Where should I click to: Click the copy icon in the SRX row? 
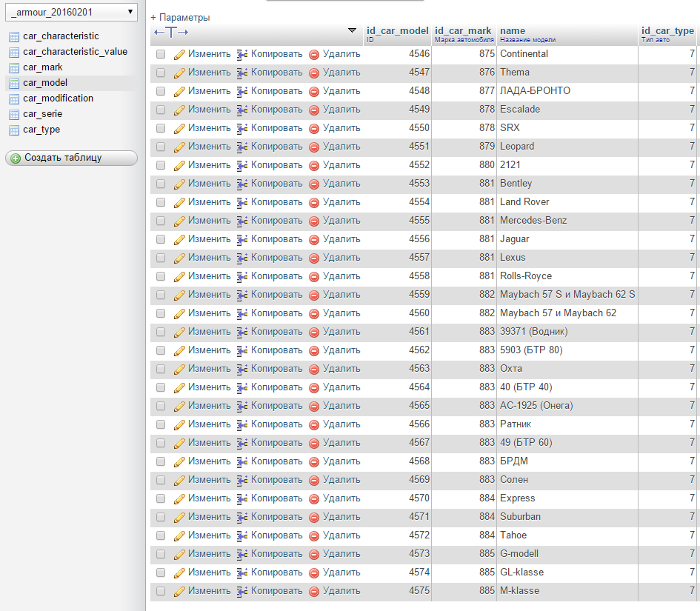click(x=242, y=129)
